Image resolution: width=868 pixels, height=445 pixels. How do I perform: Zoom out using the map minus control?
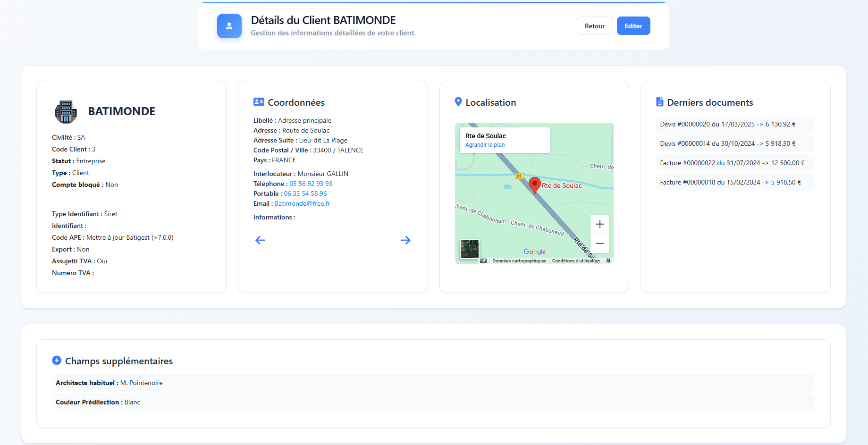[599, 243]
